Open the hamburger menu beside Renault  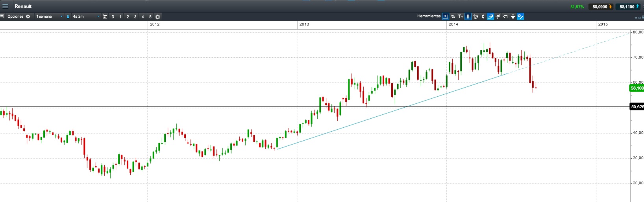click(6, 6)
